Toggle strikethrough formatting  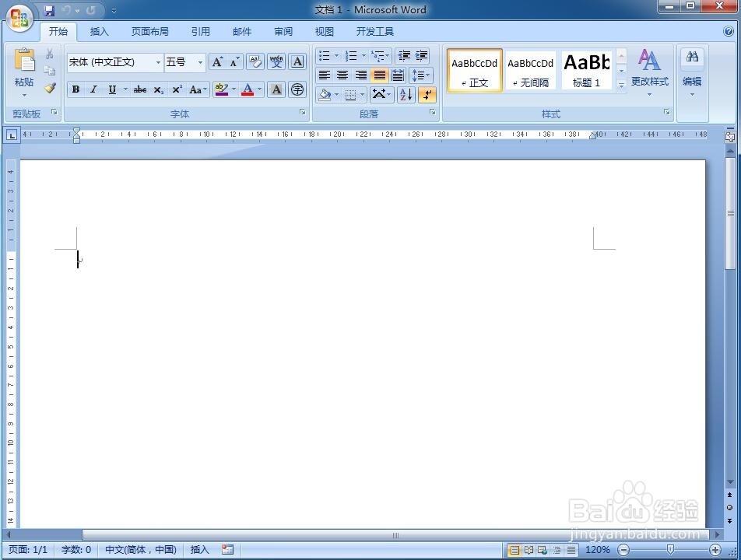pyautogui.click(x=140, y=89)
